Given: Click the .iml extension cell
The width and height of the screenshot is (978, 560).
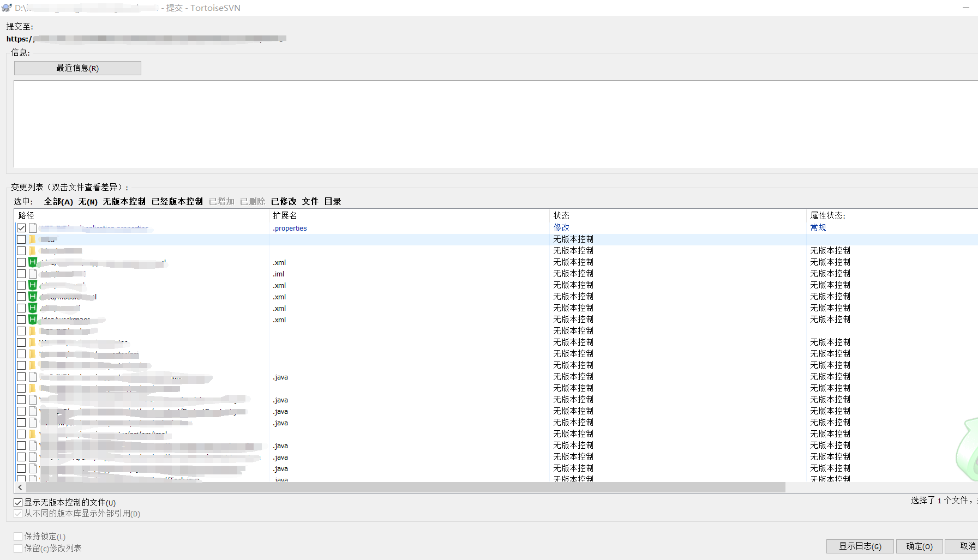Looking at the screenshot, I should [279, 274].
